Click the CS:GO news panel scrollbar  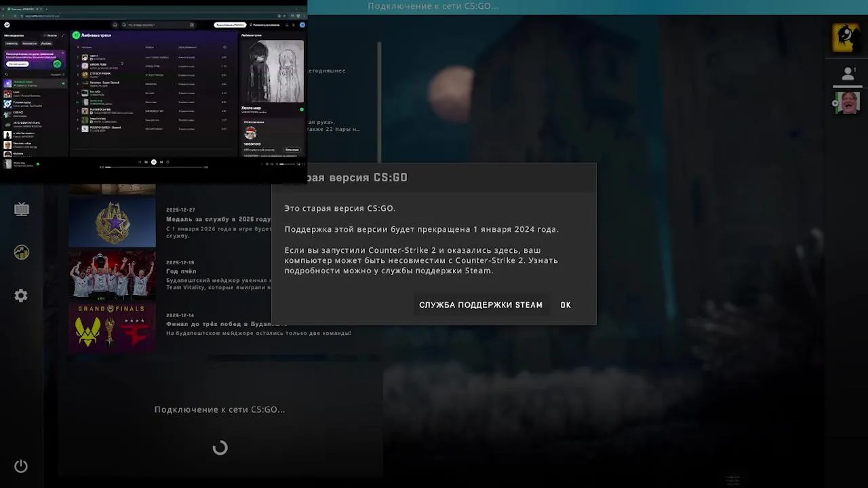click(x=380, y=102)
